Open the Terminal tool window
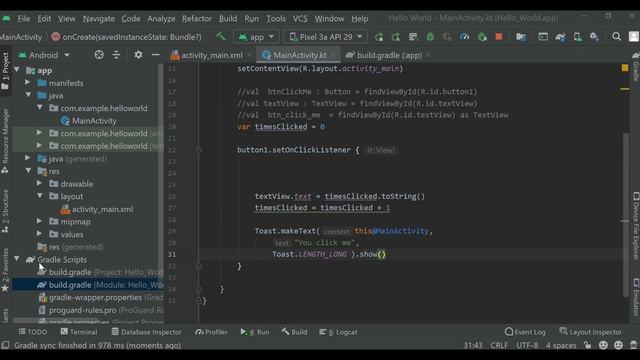 (79, 332)
